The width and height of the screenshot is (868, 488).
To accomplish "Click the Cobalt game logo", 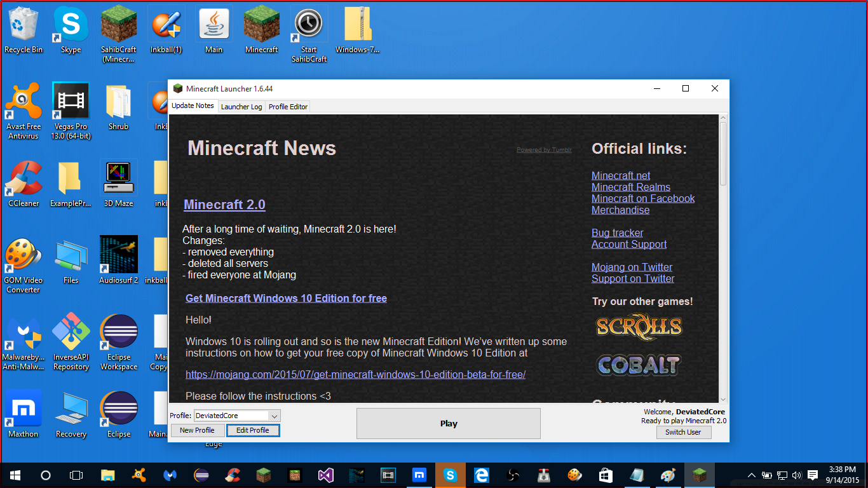I will click(638, 365).
